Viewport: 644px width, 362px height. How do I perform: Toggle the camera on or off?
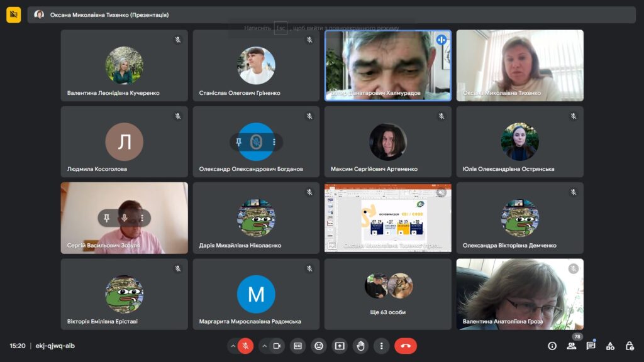277,346
